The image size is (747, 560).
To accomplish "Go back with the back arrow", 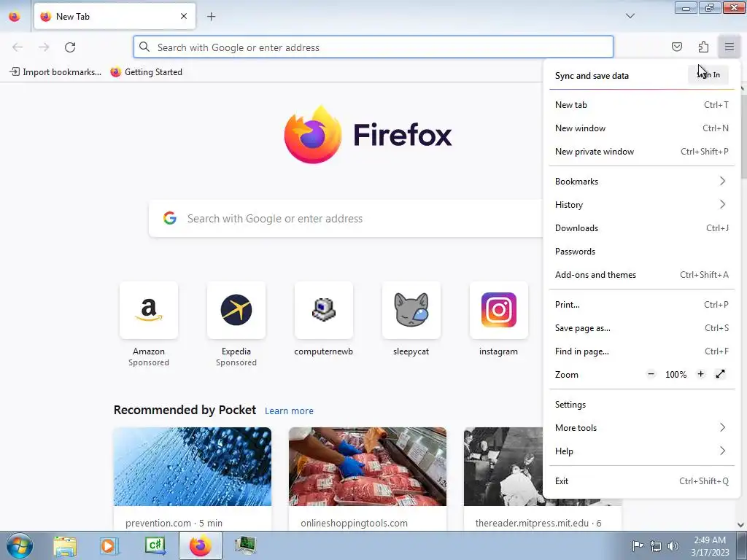I will click(x=18, y=47).
